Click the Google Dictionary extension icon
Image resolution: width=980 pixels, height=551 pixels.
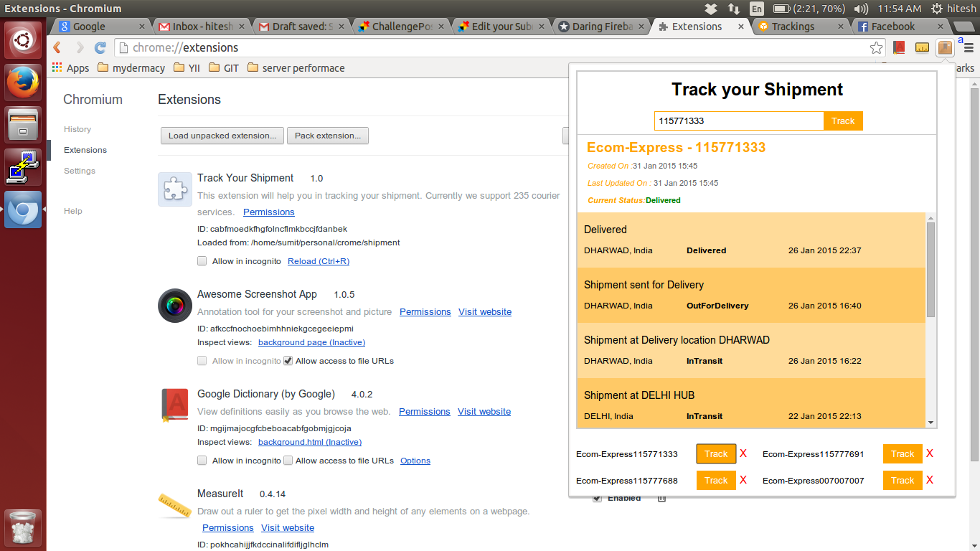point(175,405)
